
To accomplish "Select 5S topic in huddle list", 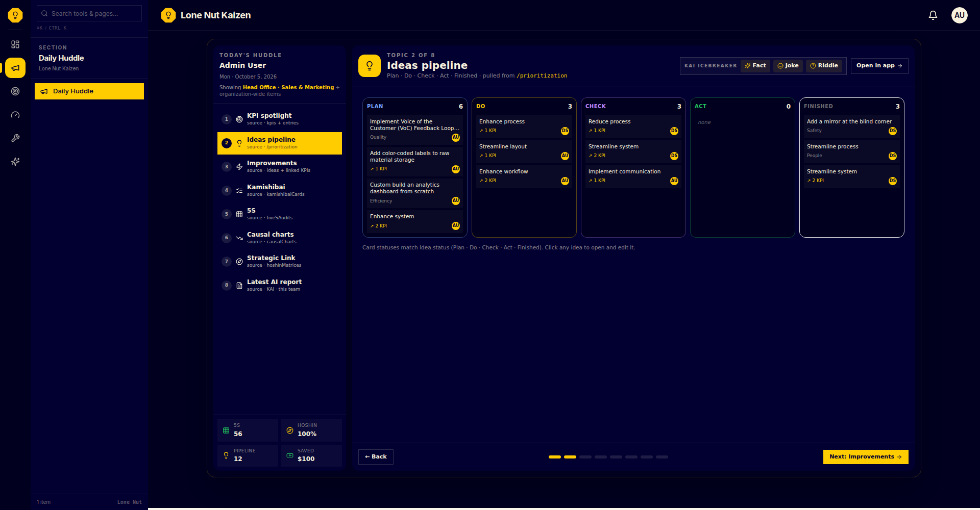I will click(280, 214).
